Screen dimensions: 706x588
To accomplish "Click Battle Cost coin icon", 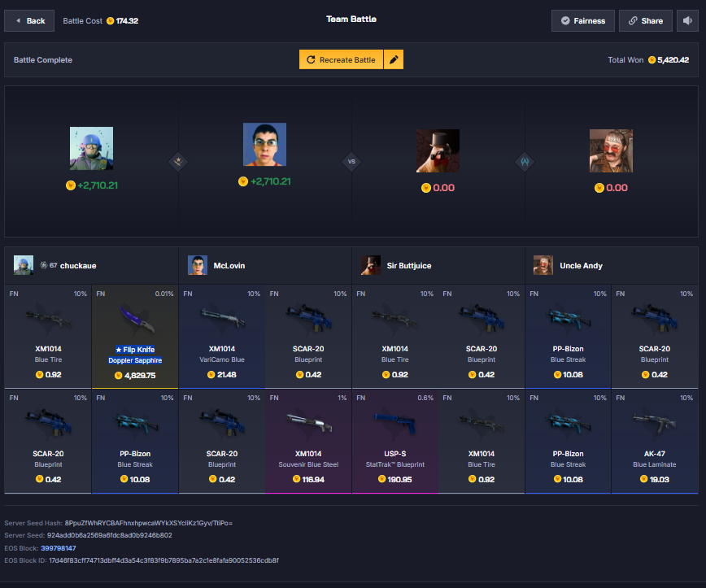I will (x=111, y=20).
